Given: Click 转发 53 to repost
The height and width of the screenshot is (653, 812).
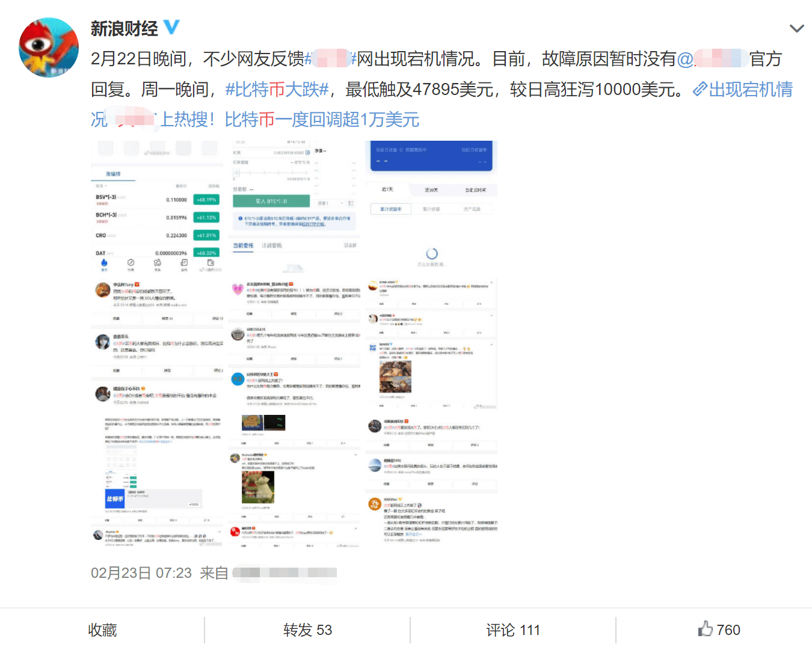Looking at the screenshot, I should pos(307,630).
